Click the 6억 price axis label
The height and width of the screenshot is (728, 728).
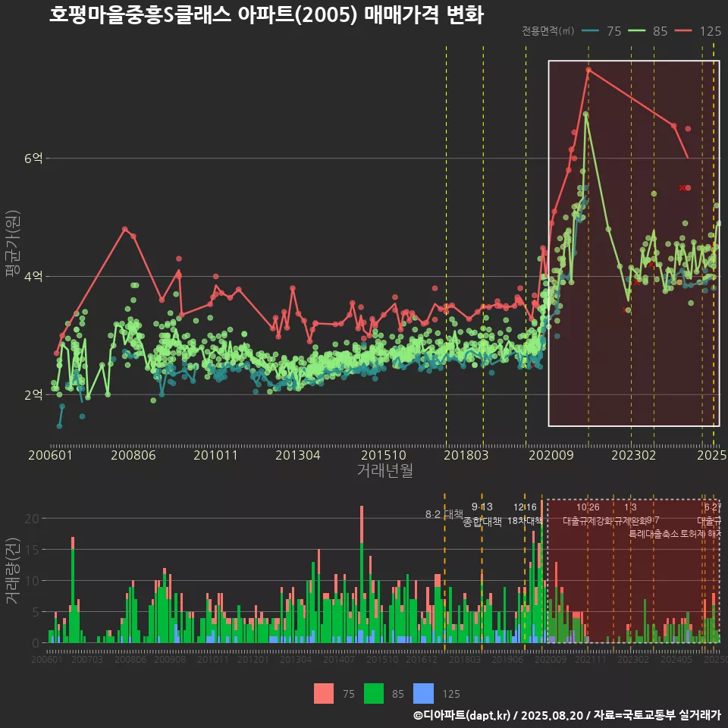33,158
